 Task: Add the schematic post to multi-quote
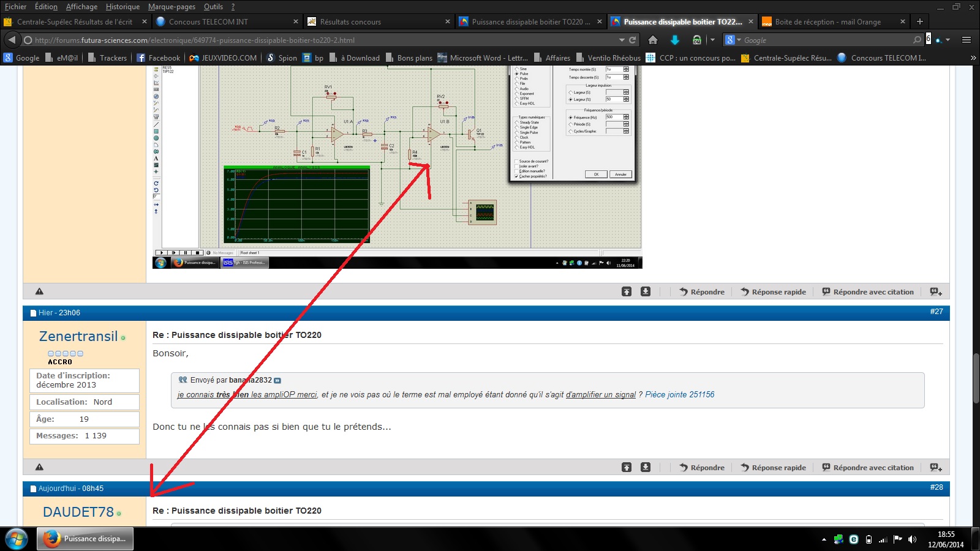[936, 292]
